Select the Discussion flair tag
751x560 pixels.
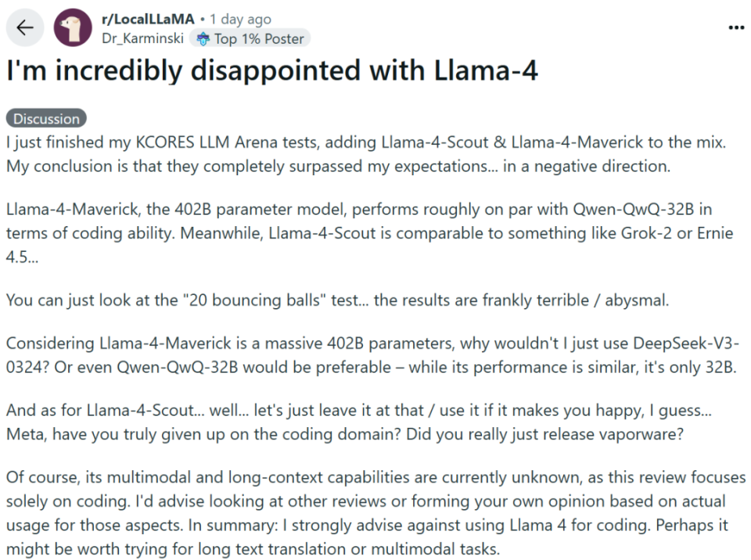47,119
